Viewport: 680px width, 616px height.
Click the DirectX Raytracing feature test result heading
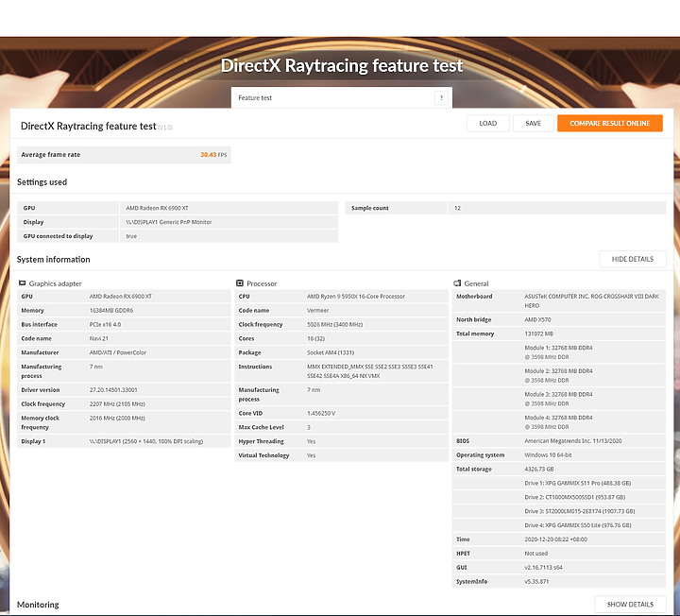(x=89, y=126)
